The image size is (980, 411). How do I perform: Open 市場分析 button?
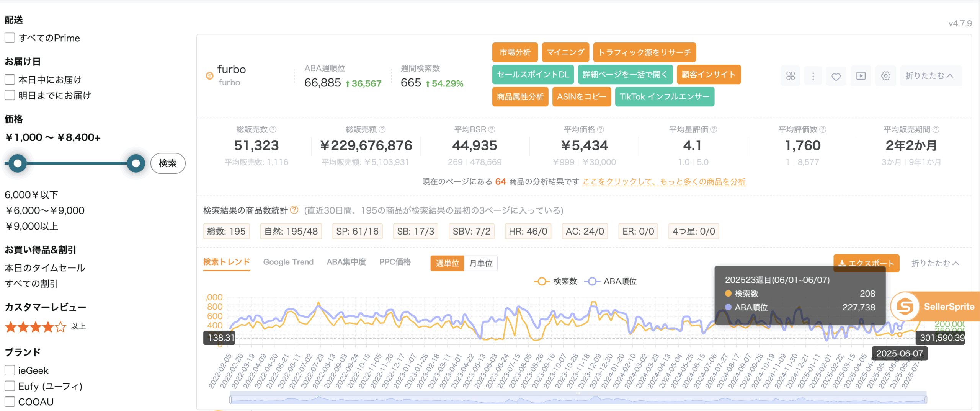click(x=515, y=52)
